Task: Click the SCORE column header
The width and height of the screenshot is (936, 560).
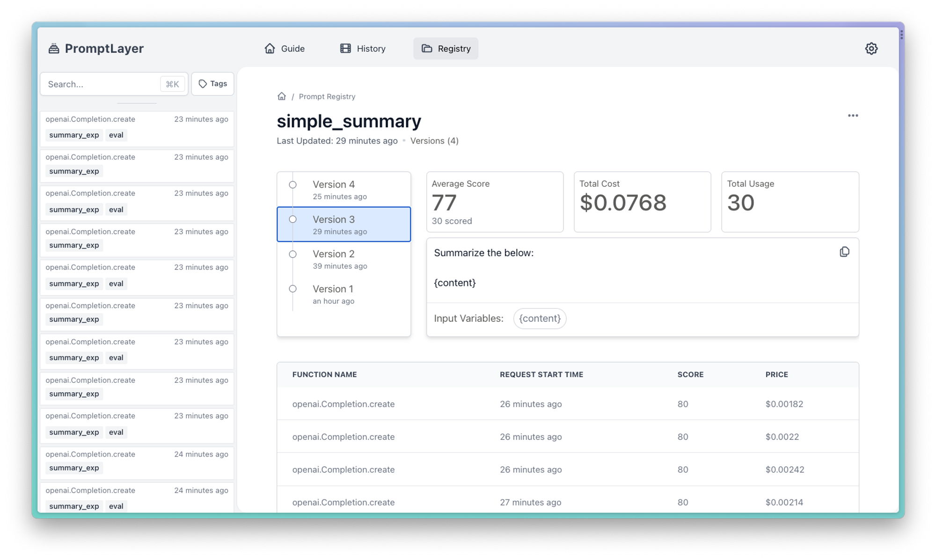Action: [x=690, y=375]
